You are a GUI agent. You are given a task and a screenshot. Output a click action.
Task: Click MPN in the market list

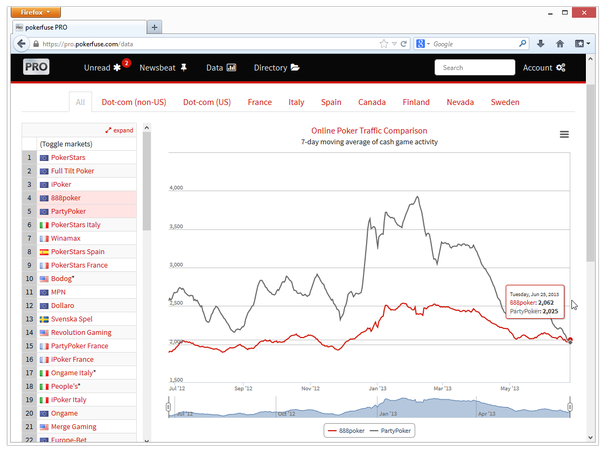(79, 292)
